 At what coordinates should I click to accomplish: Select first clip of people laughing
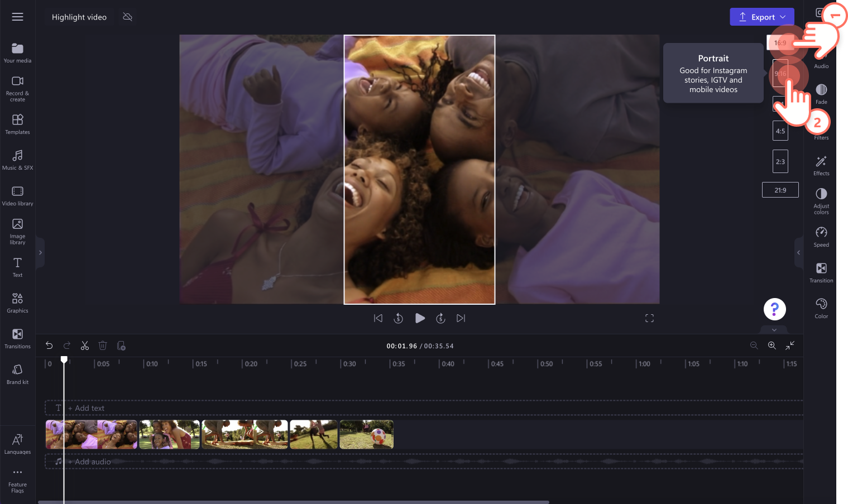92,434
